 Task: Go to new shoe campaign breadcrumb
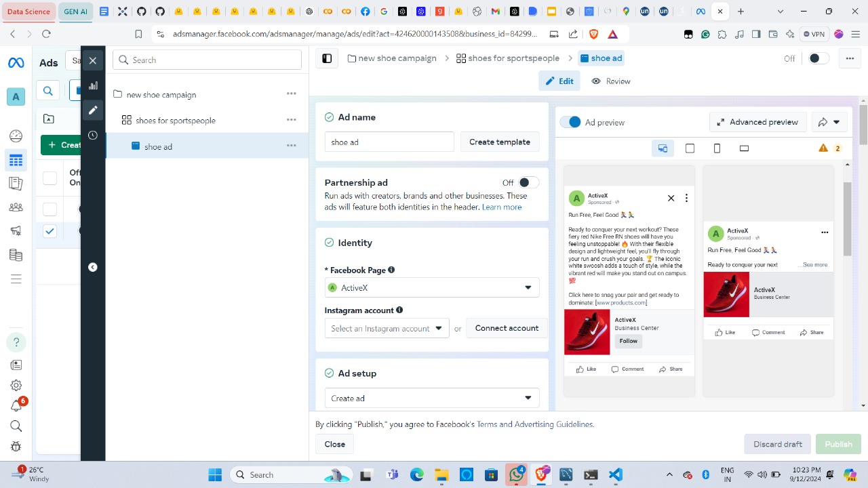point(392,58)
